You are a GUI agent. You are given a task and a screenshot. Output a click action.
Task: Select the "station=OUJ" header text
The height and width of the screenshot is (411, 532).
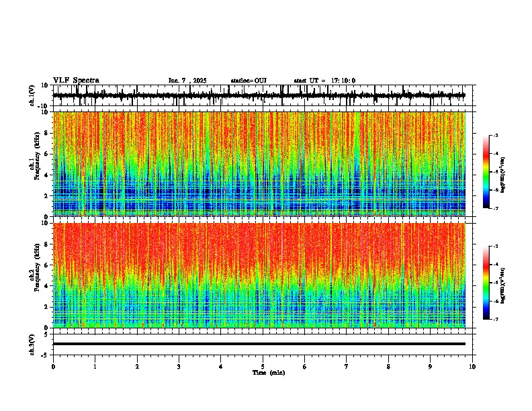(249, 81)
